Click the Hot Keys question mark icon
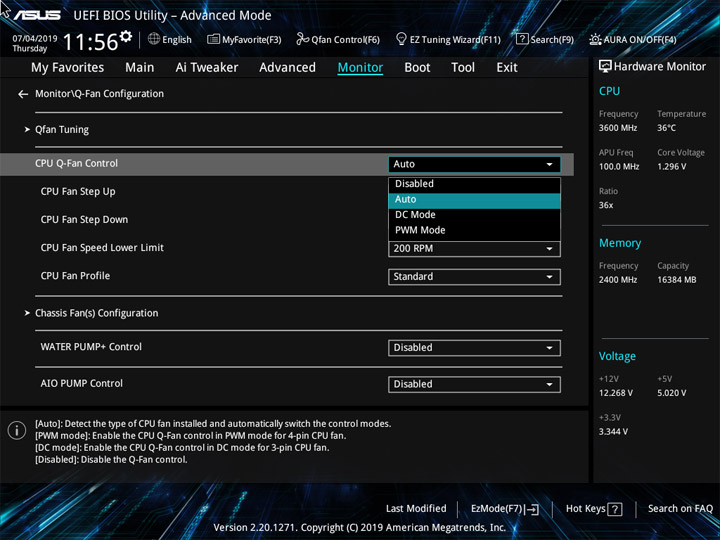Screen dimensions: 720x540 (x=615, y=509)
